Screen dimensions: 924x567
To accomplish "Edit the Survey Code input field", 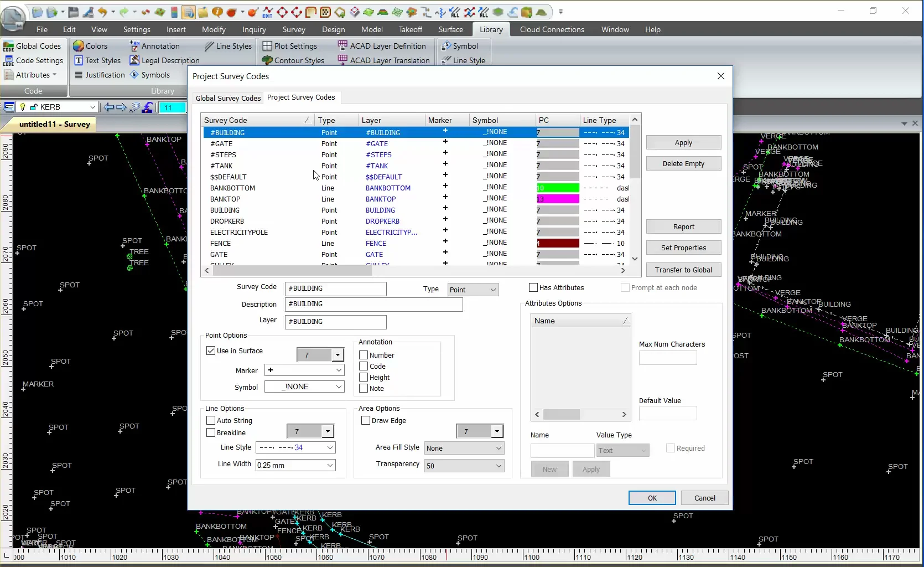I will [335, 288].
